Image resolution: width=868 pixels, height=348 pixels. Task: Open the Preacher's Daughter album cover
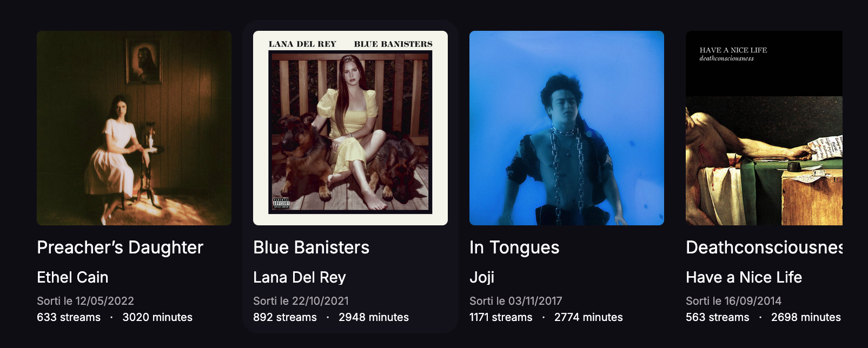[134, 128]
